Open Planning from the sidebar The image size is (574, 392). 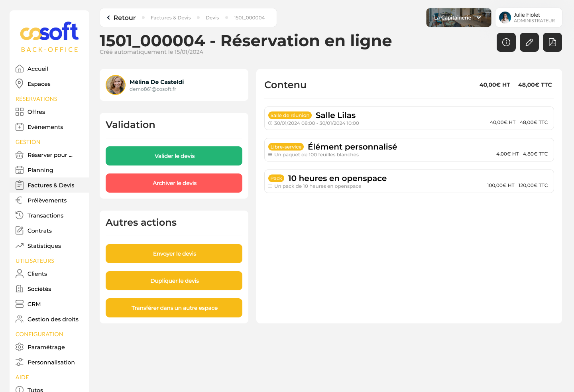49,170
